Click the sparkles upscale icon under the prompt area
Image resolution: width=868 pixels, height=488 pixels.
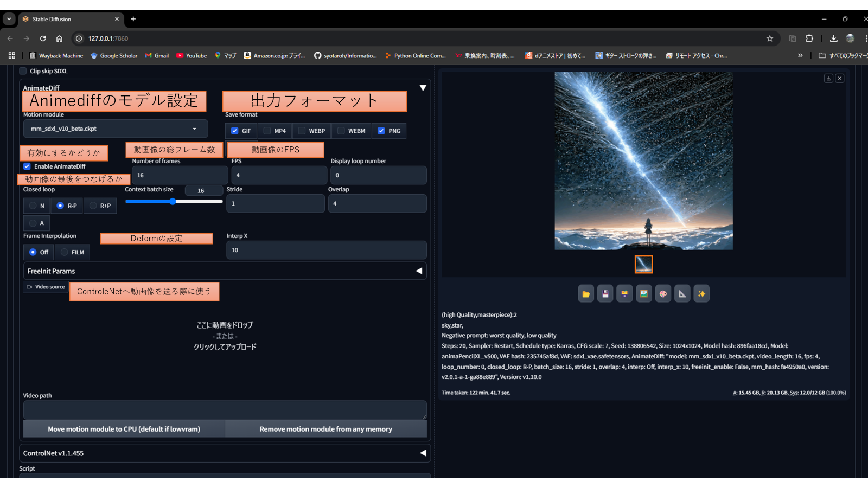(x=701, y=293)
